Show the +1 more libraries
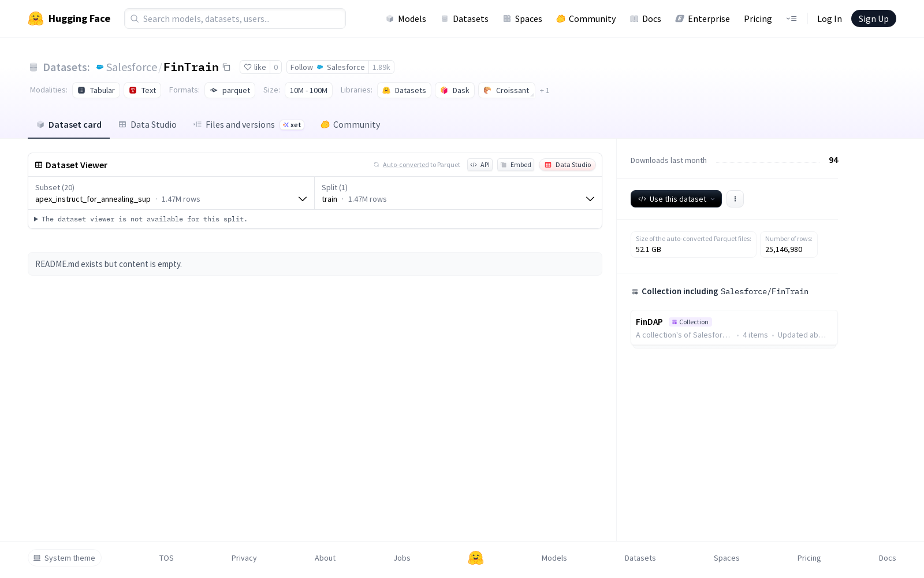This screenshot has width=924, height=578. [545, 90]
